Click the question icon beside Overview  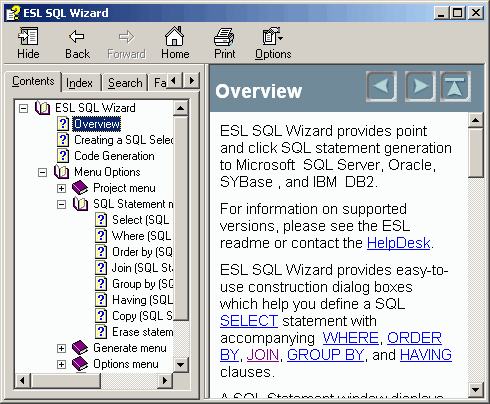click(63, 124)
